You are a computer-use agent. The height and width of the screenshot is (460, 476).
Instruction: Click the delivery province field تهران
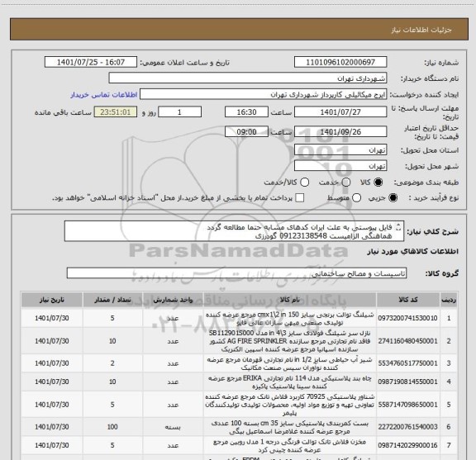click(x=340, y=150)
